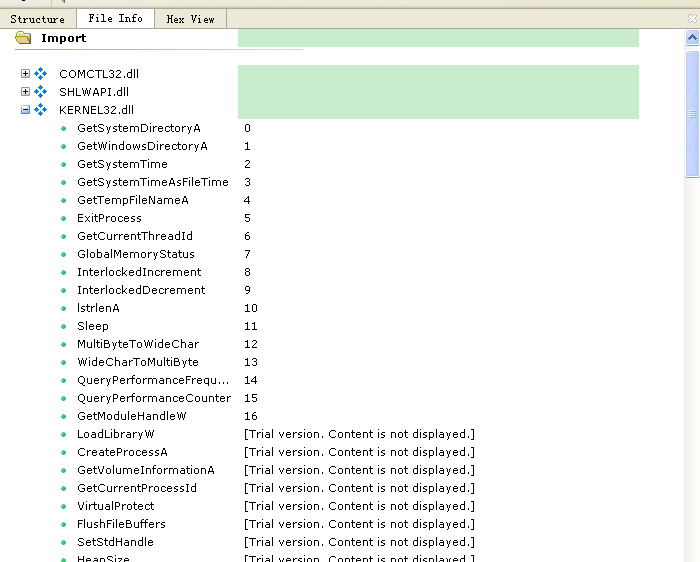This screenshot has width=700, height=562.
Task: Click ordinal value 0 for GetSystemDirectoryA
Action: click(247, 128)
